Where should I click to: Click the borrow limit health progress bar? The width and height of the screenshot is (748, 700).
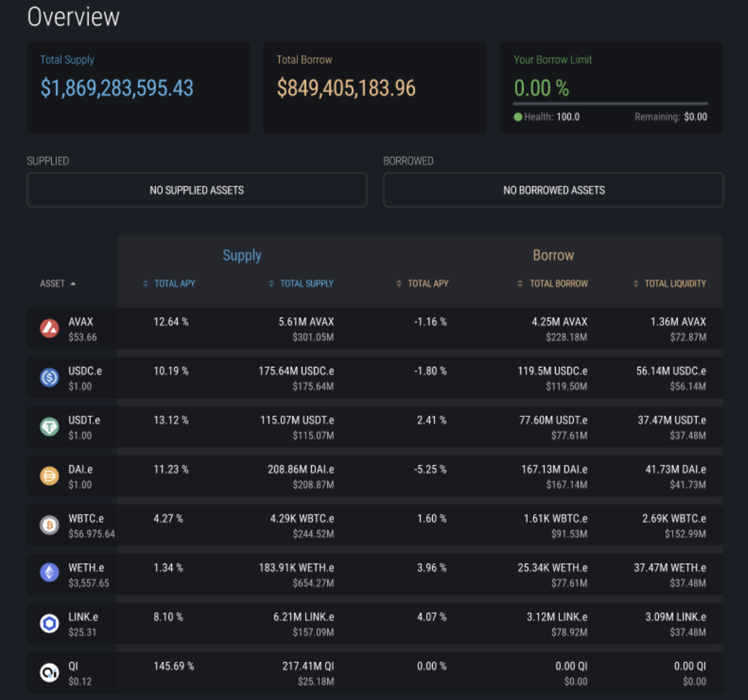point(610,102)
